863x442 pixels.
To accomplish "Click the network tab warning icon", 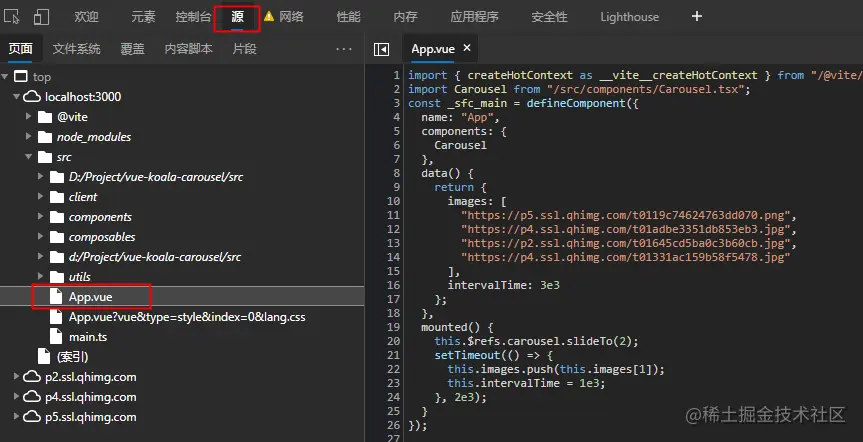I will 269,17.
